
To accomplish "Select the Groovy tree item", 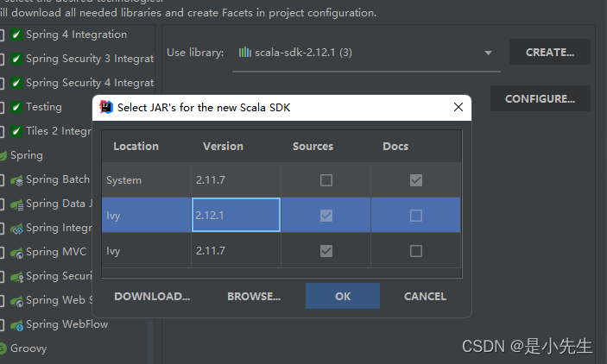I will pyautogui.click(x=28, y=348).
